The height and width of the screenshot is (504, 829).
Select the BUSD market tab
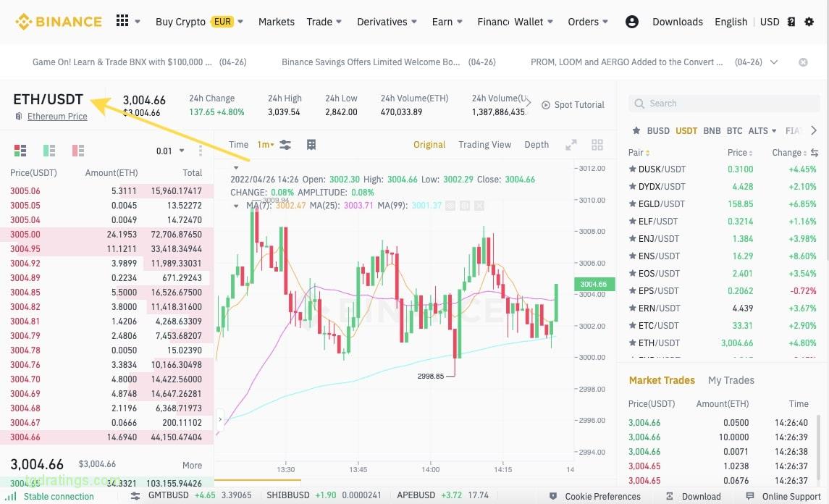[x=658, y=130]
